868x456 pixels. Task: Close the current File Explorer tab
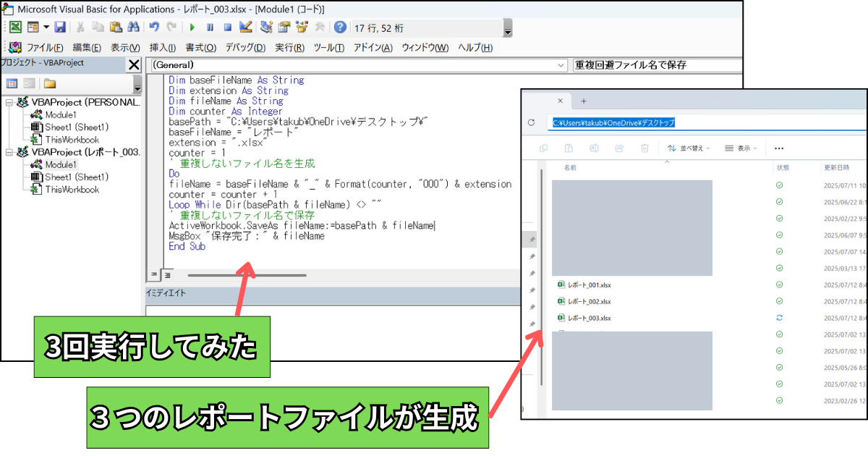(x=559, y=101)
